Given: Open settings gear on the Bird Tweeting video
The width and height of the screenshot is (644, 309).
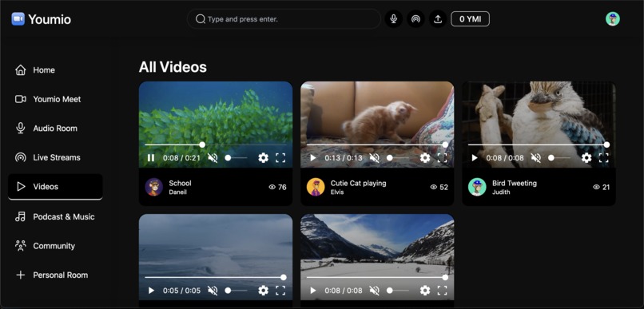Looking at the screenshot, I should pos(586,158).
